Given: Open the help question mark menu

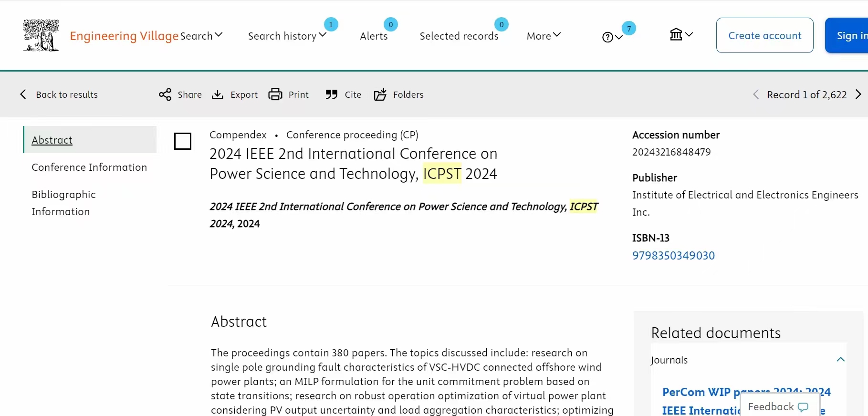Looking at the screenshot, I should [x=612, y=37].
